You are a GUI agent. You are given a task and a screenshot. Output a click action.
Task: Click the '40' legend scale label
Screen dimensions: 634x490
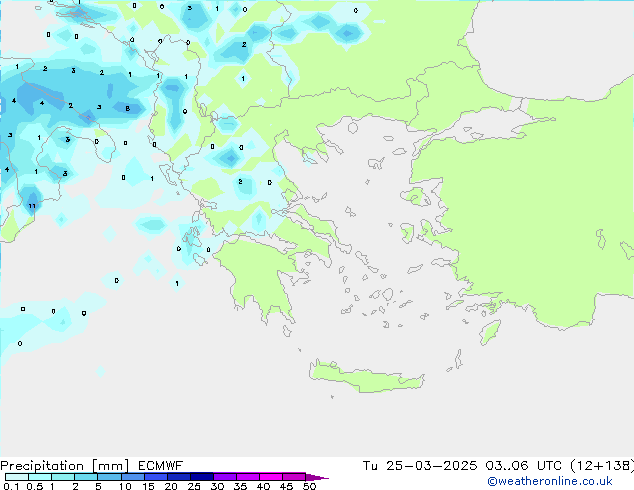click(263, 486)
